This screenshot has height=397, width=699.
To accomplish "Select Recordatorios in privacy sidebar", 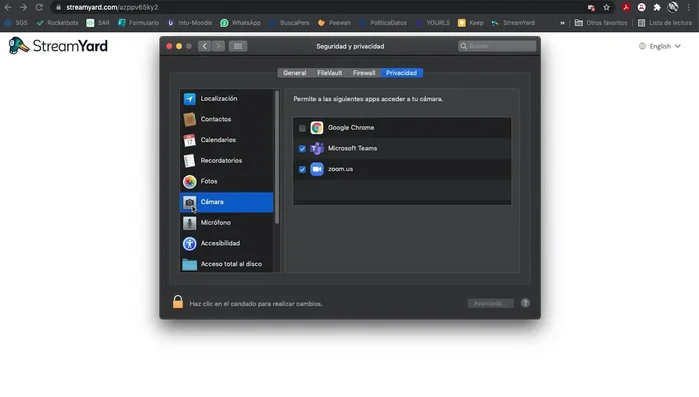I will (226, 160).
